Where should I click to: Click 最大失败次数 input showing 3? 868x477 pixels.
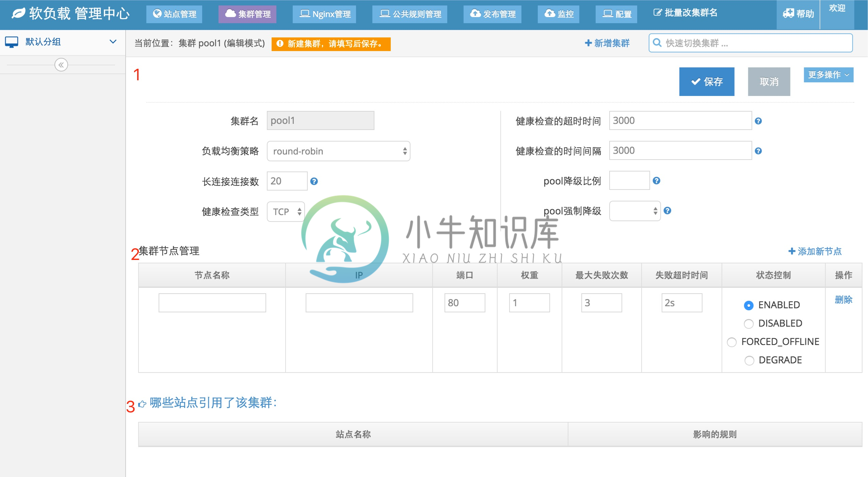coord(601,303)
